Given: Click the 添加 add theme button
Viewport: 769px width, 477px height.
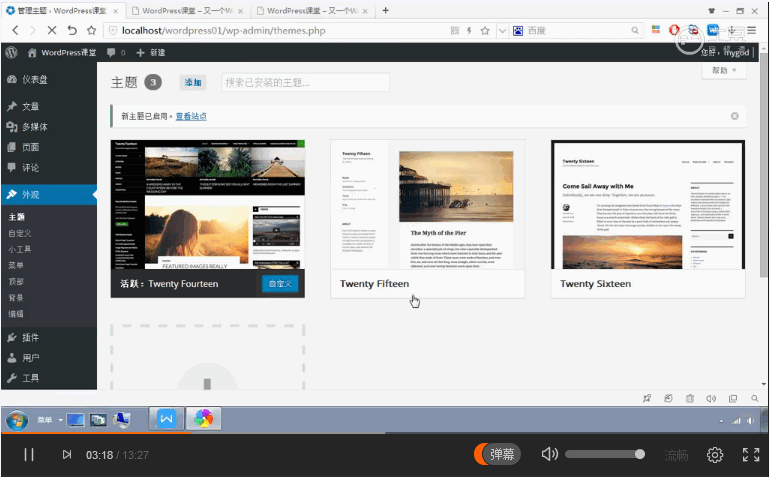Looking at the screenshot, I should pos(193,82).
